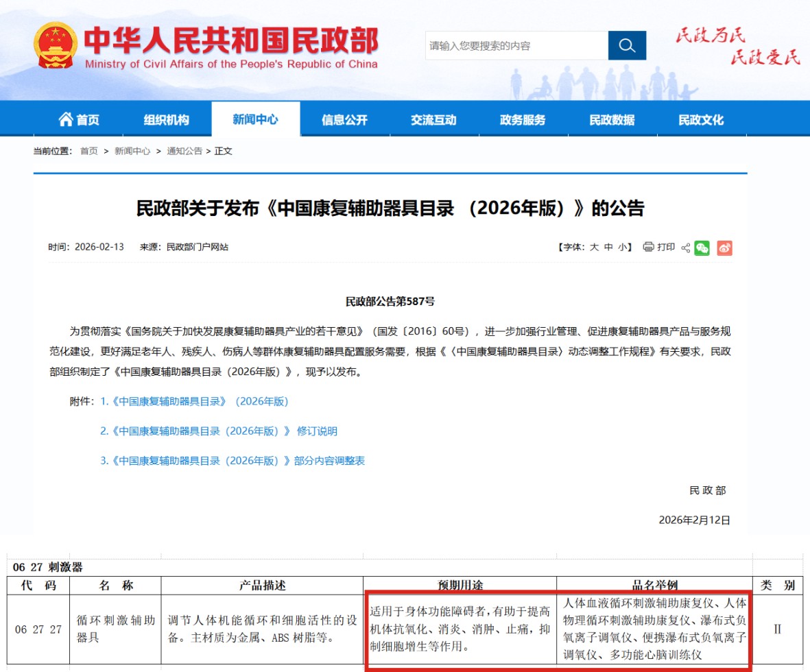Click 新闻中心 in the breadcrumb trail

(132, 151)
